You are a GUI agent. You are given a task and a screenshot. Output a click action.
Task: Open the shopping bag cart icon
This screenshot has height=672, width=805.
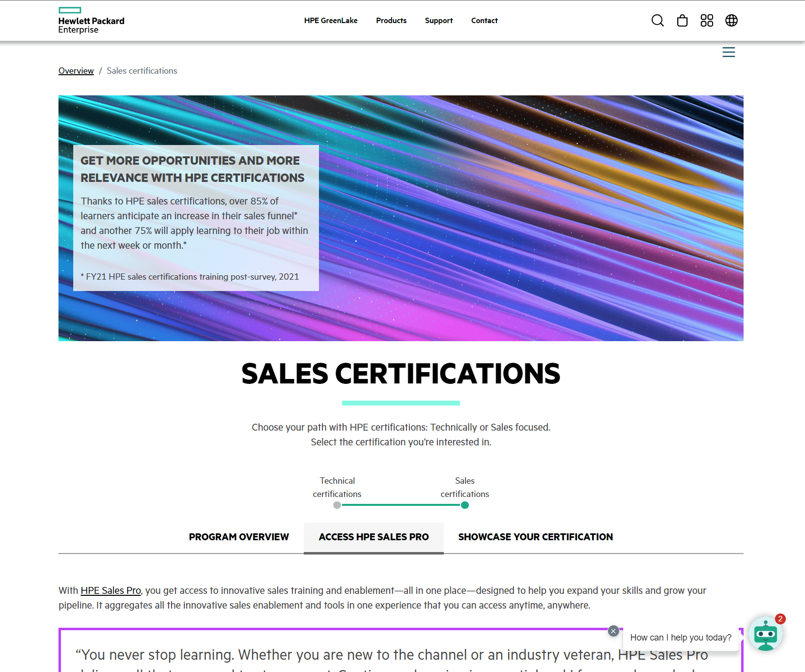tap(682, 21)
